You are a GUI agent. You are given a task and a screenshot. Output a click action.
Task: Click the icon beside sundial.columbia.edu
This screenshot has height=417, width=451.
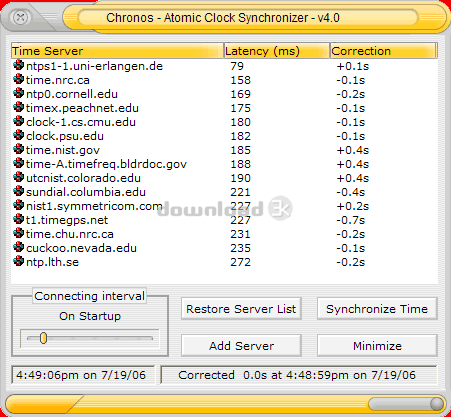19,191
